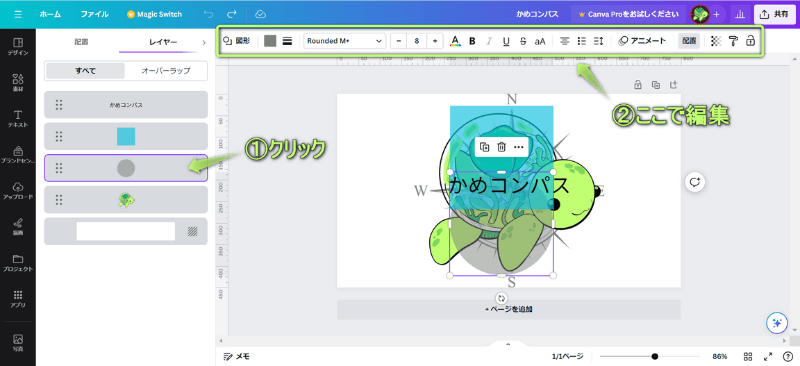The image size is (800, 366).
Task: Toggle bold formatting
Action: tap(472, 41)
